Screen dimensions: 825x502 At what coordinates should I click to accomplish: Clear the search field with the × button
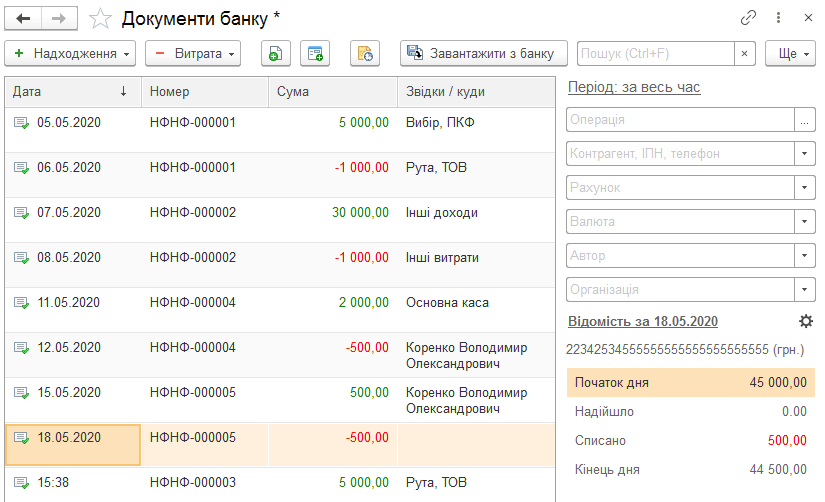pyautogui.click(x=744, y=54)
